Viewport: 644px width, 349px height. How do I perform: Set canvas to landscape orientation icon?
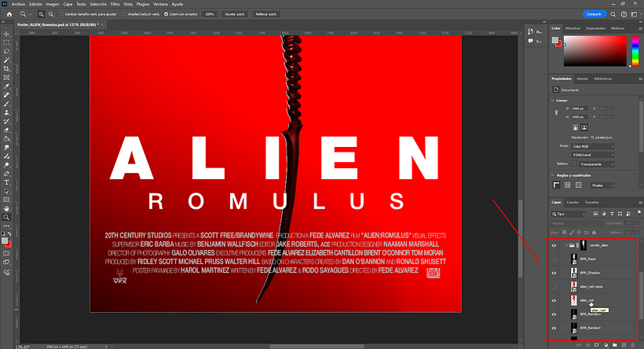tap(584, 127)
